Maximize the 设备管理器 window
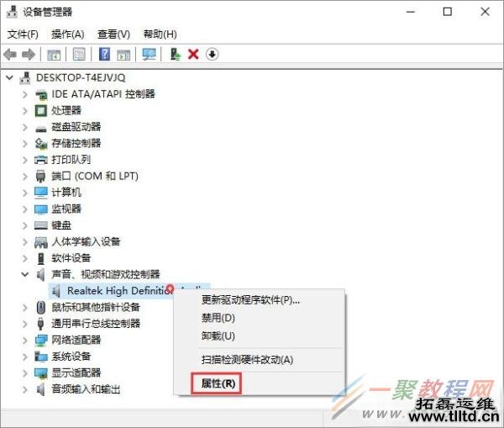Viewport: 504px width, 428px height. (448, 12)
